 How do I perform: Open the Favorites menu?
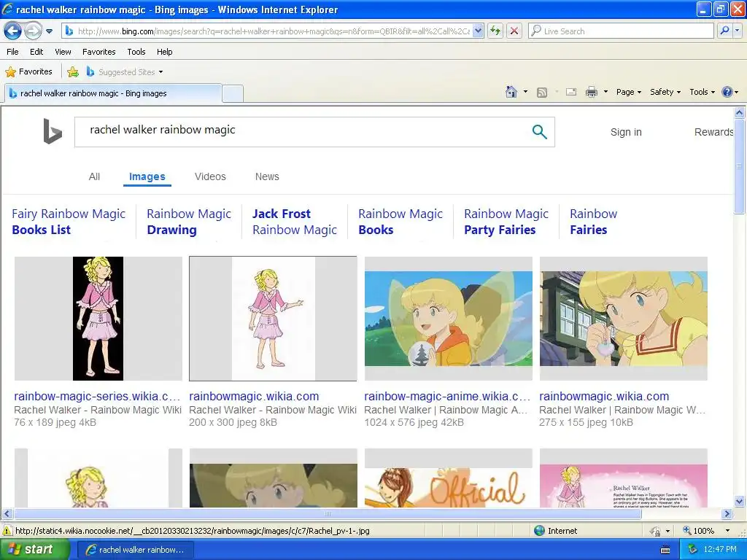[x=98, y=52]
